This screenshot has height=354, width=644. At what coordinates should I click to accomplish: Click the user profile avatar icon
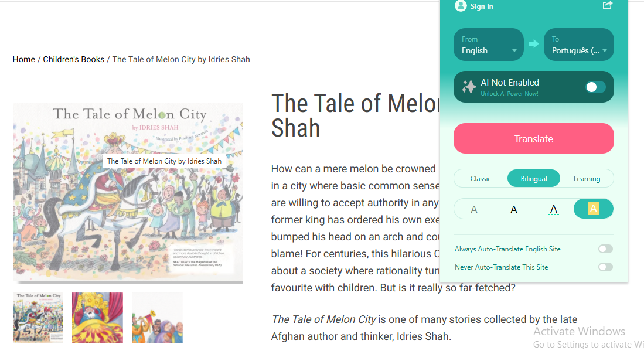point(461,6)
